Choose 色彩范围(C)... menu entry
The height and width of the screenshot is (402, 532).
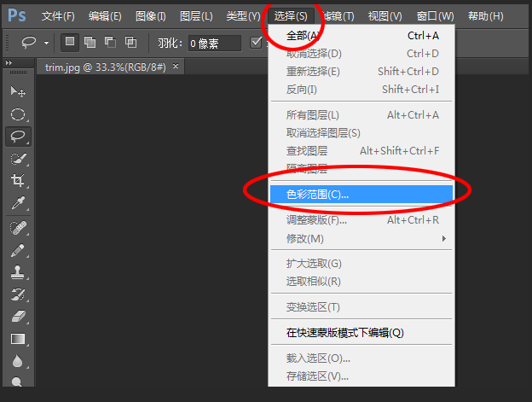coord(361,195)
